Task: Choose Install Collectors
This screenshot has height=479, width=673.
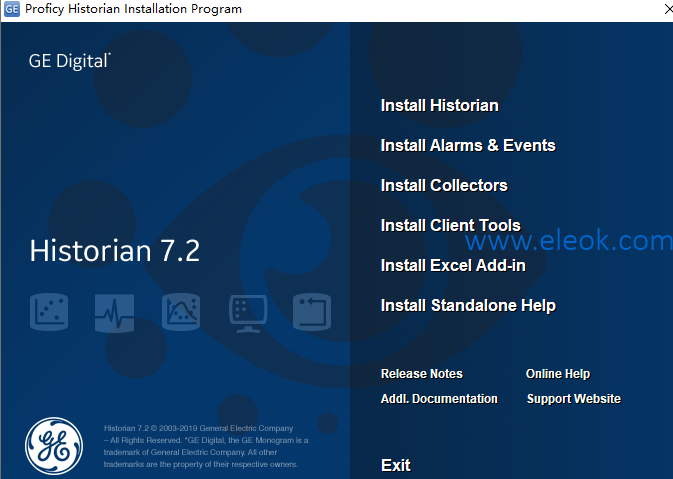Action: 444,185
